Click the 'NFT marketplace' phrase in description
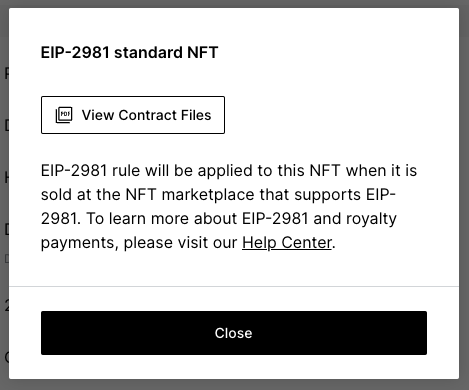This screenshot has width=469, height=390. click(190, 194)
